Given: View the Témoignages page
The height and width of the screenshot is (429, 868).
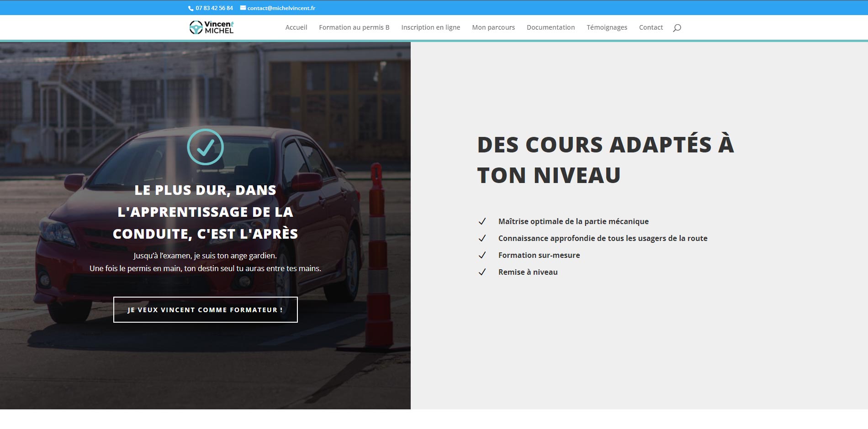Looking at the screenshot, I should [607, 27].
